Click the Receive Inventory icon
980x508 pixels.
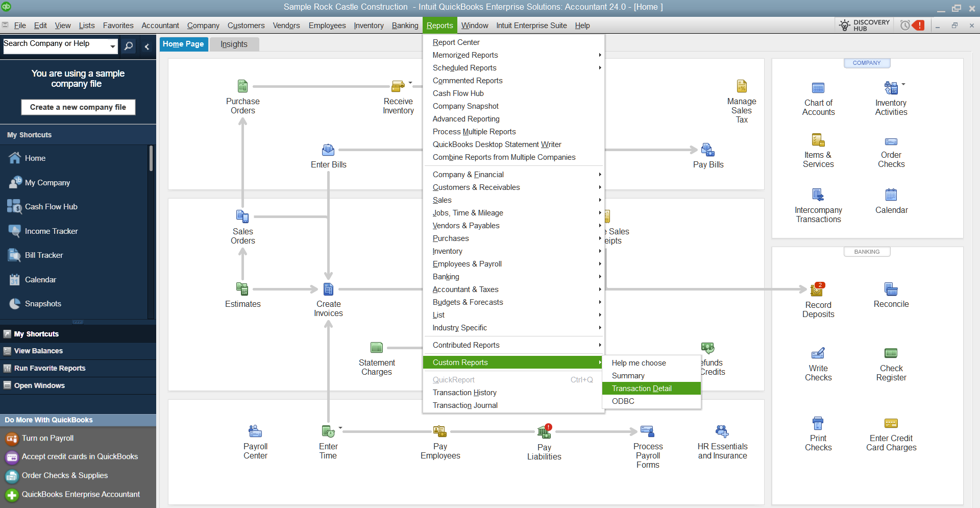click(x=398, y=86)
